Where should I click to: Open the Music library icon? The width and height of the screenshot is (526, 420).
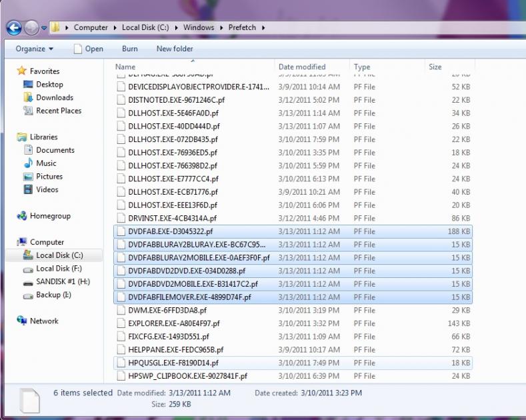pyautogui.click(x=28, y=163)
